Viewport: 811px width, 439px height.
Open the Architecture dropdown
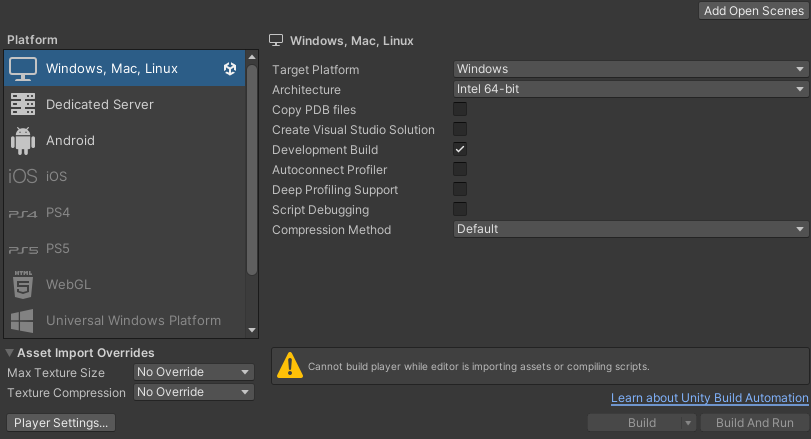coord(630,89)
